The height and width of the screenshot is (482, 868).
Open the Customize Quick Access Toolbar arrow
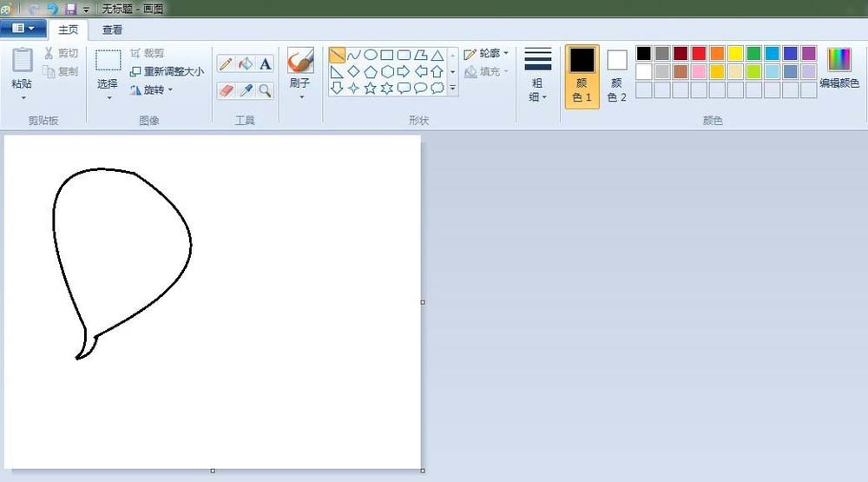pos(86,10)
